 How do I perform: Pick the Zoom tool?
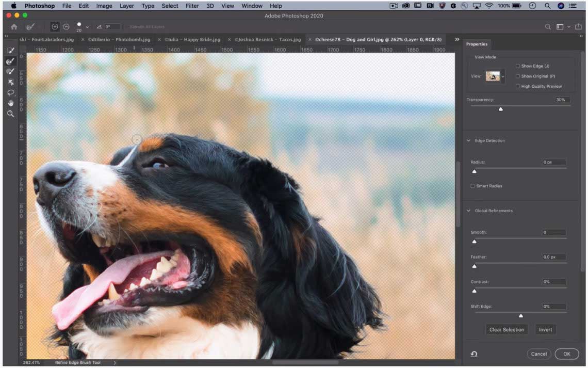(10, 114)
